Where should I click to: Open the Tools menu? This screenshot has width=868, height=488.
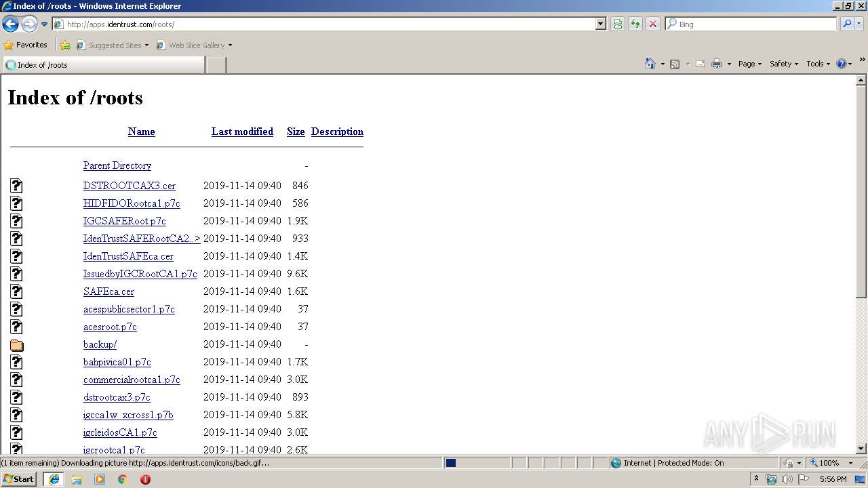[x=818, y=64]
